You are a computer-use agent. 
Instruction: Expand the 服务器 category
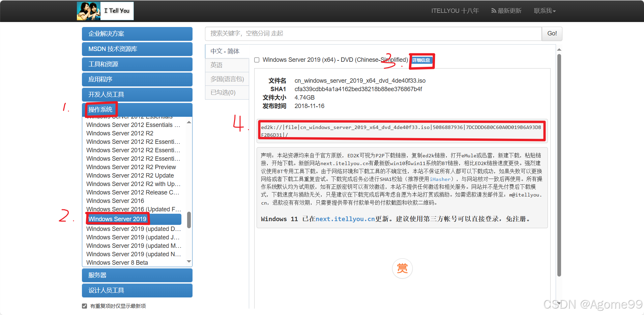coord(137,275)
